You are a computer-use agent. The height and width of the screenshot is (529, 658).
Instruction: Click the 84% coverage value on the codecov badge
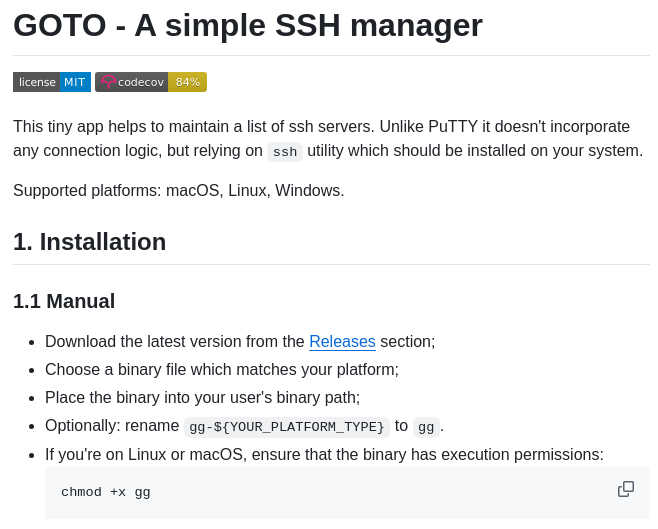click(188, 82)
